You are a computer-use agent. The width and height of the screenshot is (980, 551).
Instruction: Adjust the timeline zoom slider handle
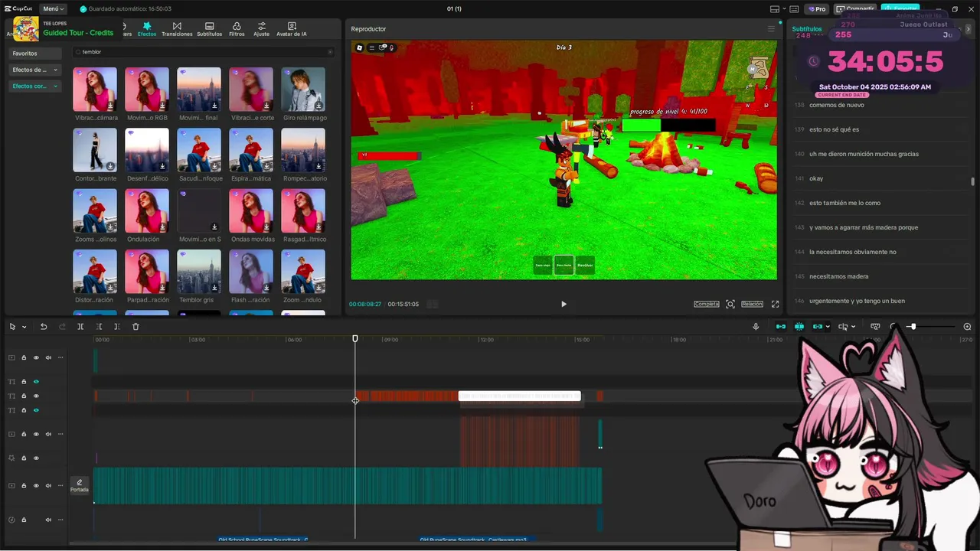click(913, 327)
